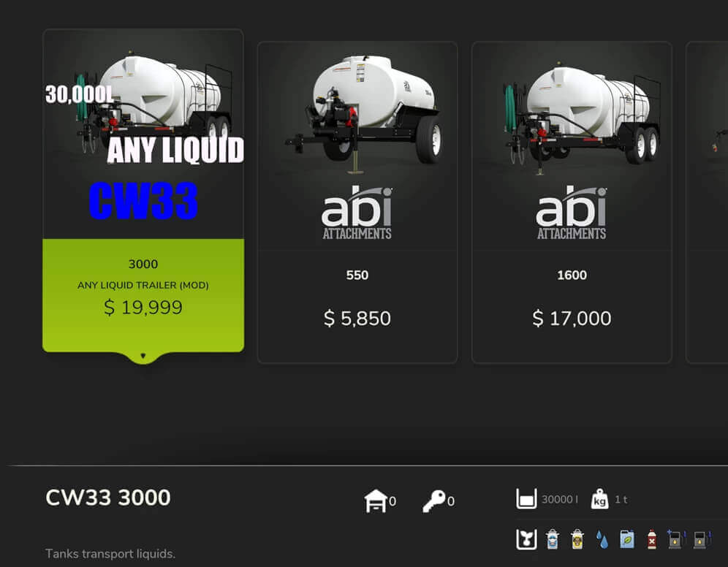
Task: Click the key leased-vehicles icon
Action: (433, 501)
